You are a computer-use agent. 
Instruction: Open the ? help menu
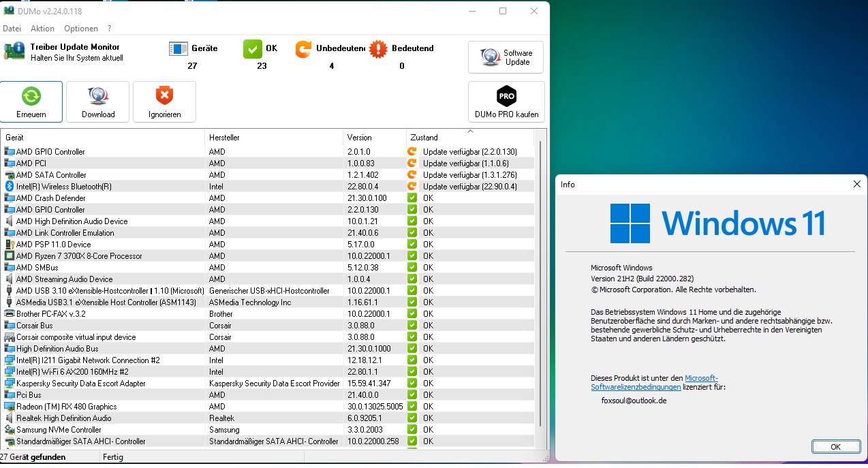[110, 29]
